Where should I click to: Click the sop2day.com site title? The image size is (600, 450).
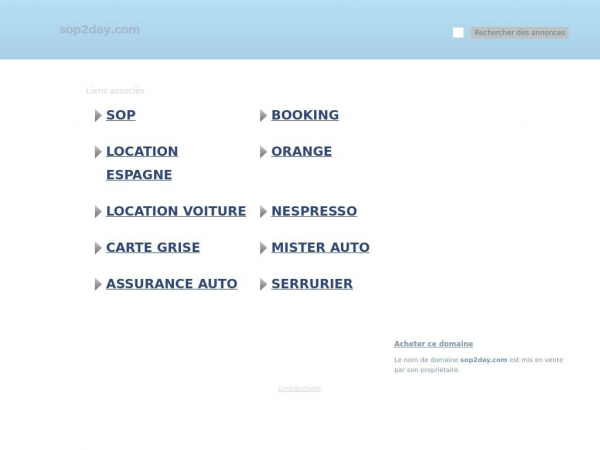click(99, 29)
